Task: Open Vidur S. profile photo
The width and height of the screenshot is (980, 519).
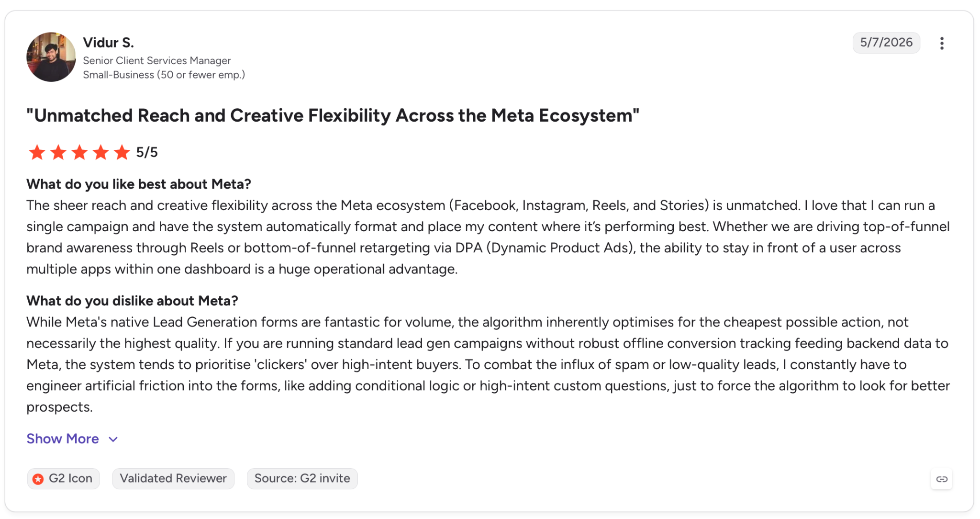Action: coord(51,57)
